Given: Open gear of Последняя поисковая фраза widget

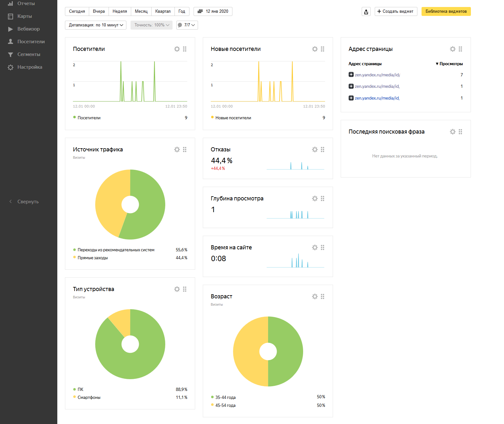Looking at the screenshot, I should [x=453, y=132].
